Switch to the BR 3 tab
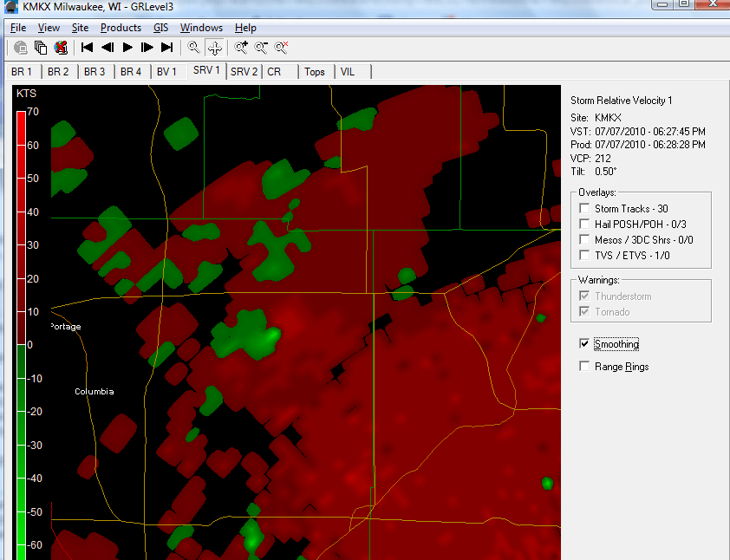Screen dimensions: 730x560 [x=95, y=72]
